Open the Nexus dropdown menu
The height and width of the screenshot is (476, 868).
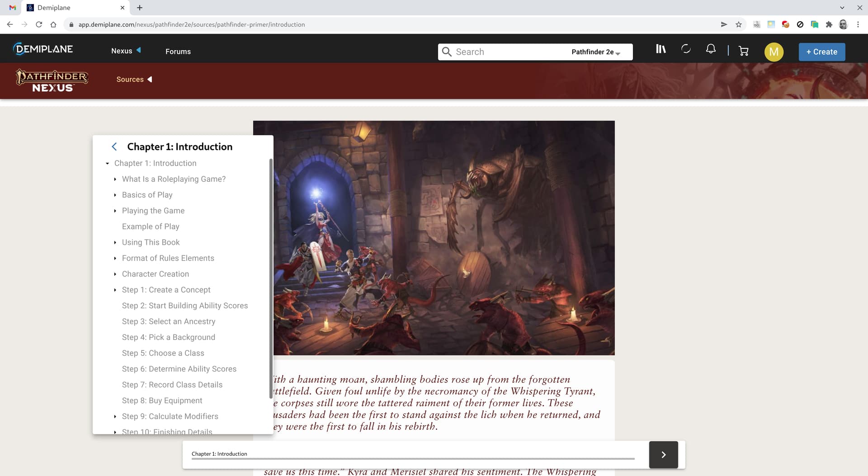pos(126,51)
